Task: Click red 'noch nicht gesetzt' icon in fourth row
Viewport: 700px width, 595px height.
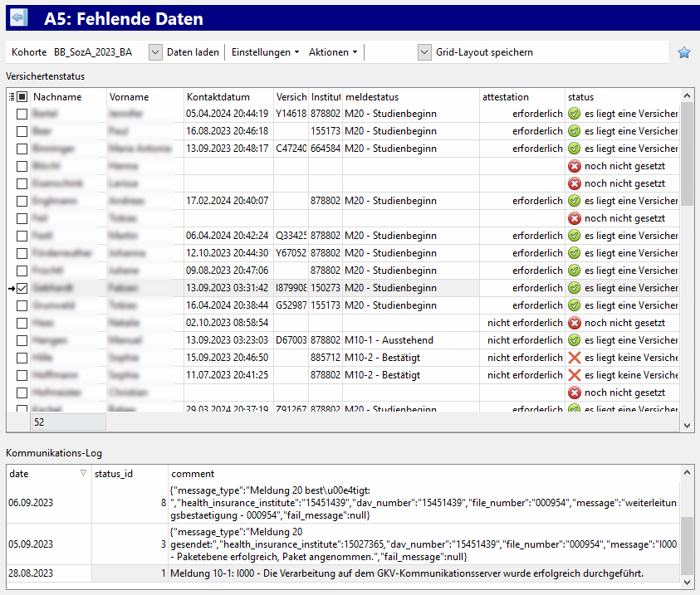Action: (574, 166)
